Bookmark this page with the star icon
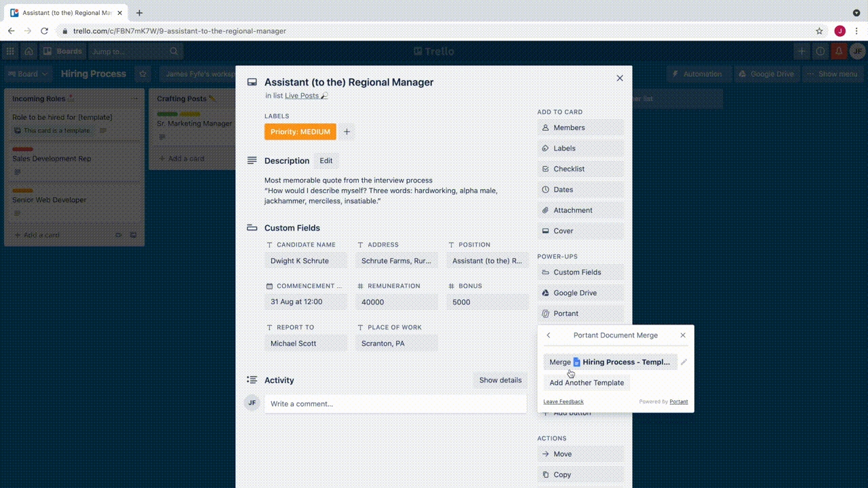868x488 pixels. pos(819,31)
